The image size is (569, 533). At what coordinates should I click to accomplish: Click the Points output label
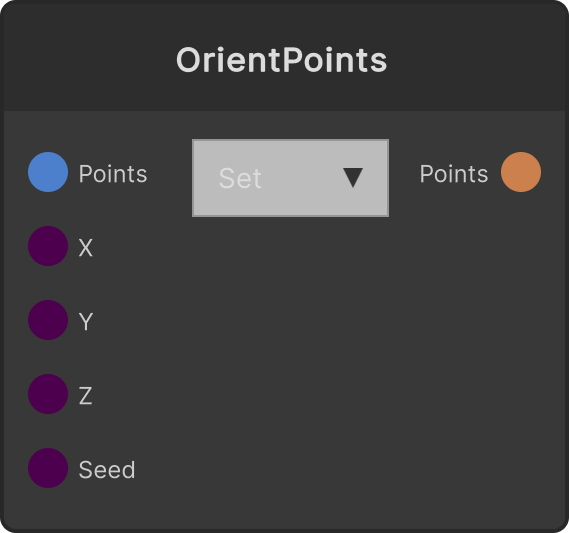454,174
